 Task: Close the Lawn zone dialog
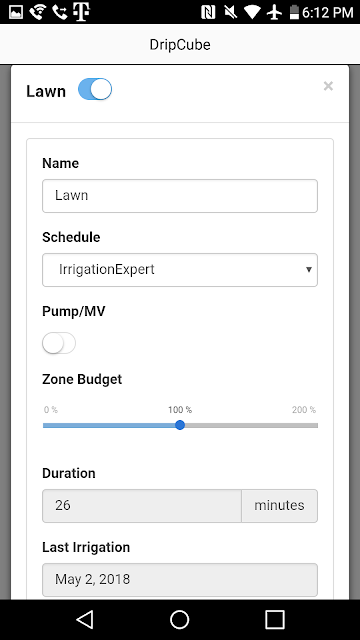(328, 86)
